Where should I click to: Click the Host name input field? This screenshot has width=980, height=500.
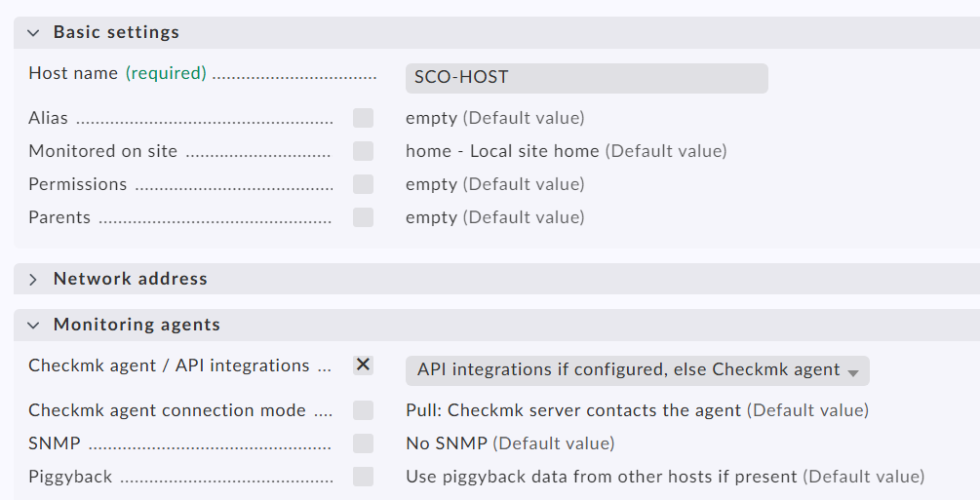pyautogui.click(x=586, y=78)
